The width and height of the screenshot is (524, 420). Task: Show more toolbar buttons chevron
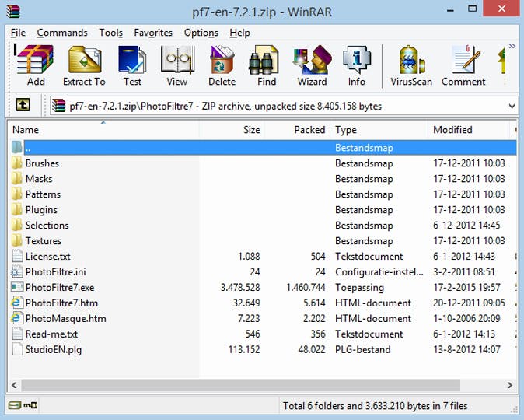(512, 47)
